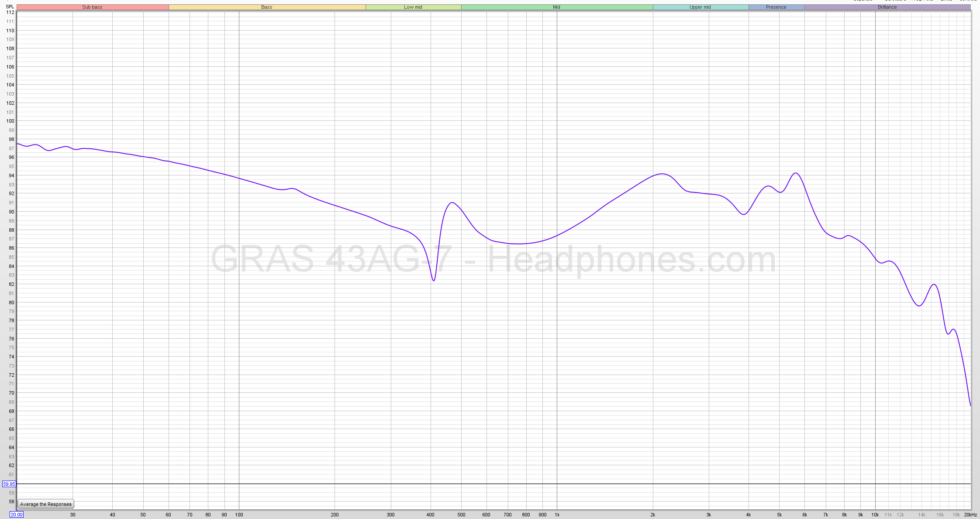Click the 20.00 start frequency field
The height and width of the screenshot is (519, 980).
click(17, 515)
